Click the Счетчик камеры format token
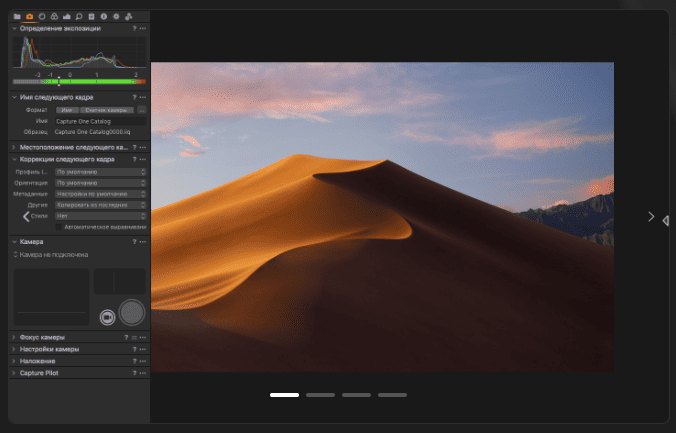Screen dimensions: 676x433 click(106, 110)
